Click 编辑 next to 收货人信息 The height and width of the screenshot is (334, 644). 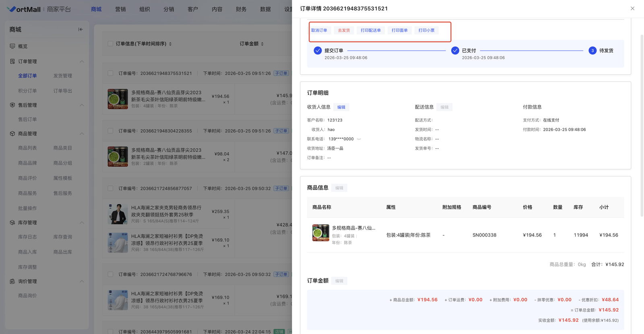[341, 107]
